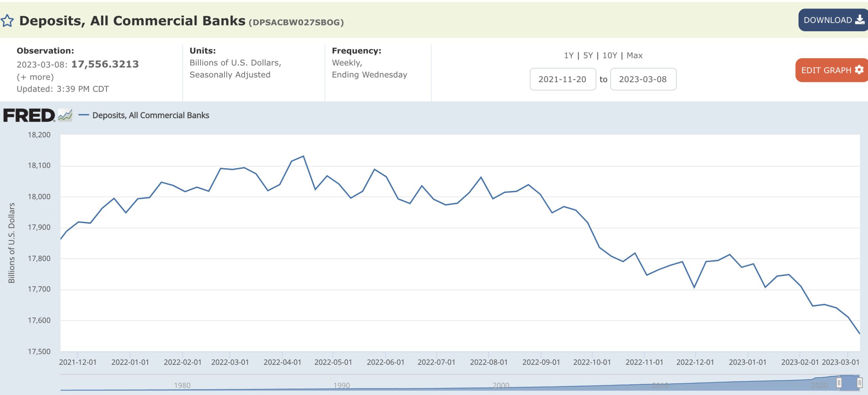This screenshot has height=395, width=868.
Task: Click the 1990 mark on the timeline navigator
Action: [341, 385]
